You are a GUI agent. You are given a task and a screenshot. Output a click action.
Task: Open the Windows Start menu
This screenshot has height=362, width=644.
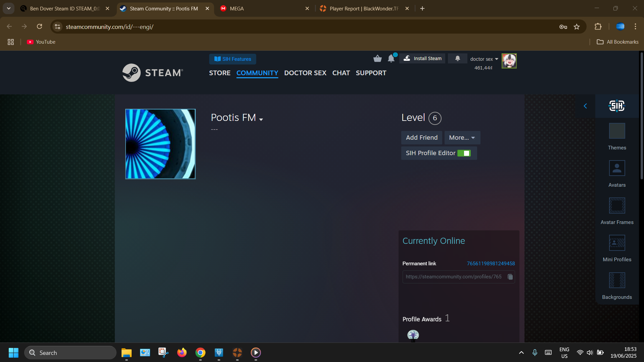13,353
